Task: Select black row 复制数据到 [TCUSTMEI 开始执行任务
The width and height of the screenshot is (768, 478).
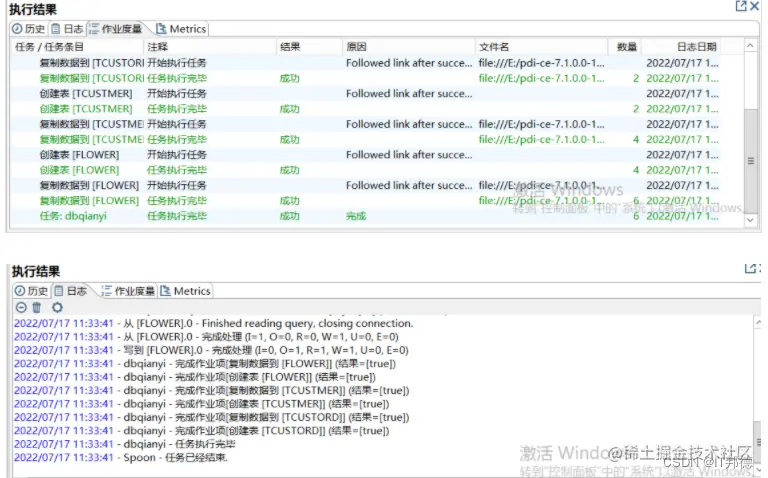Action: click(377, 124)
